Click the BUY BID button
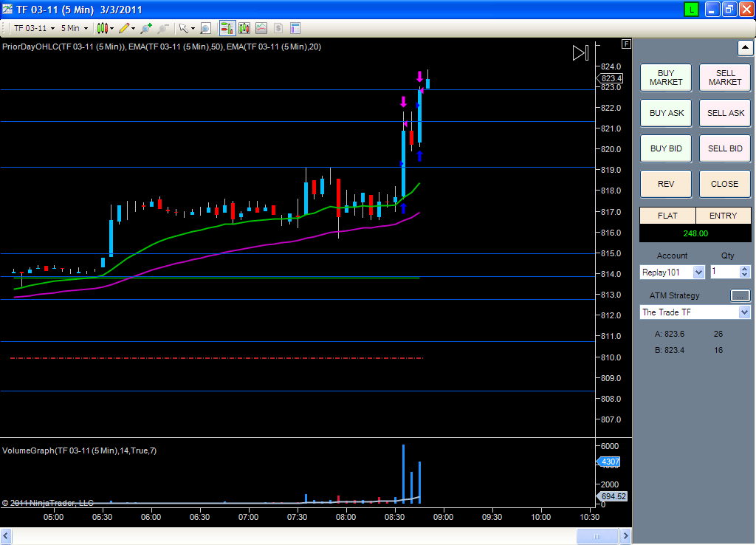Image resolution: width=756 pixels, height=545 pixels. (666, 148)
